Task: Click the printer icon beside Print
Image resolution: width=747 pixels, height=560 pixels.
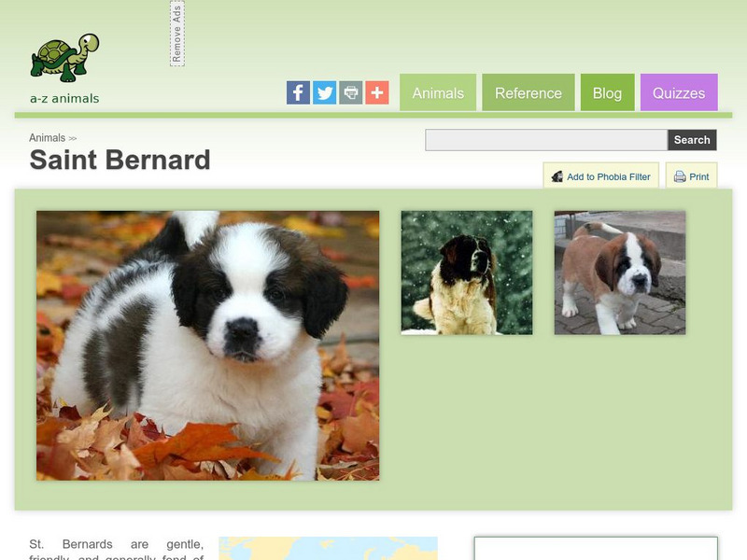Action: 680,176
